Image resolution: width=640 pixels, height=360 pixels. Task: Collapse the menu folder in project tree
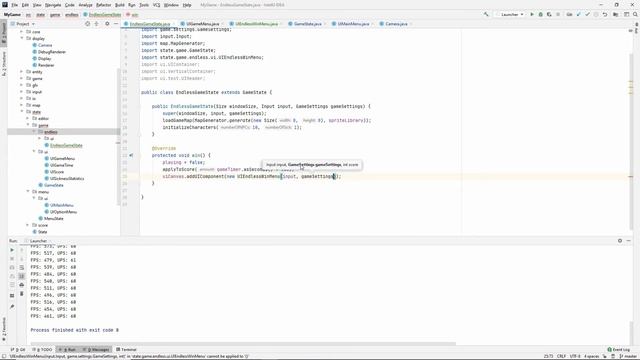pos(28,192)
